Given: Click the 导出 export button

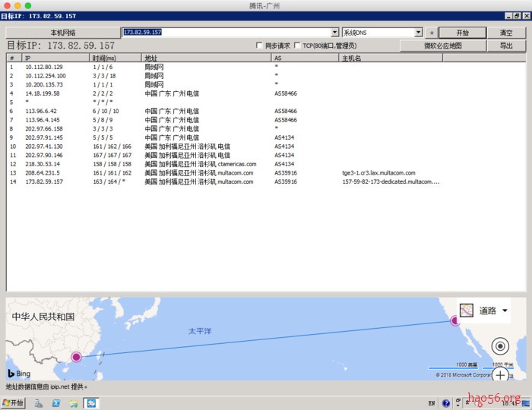Looking at the screenshot, I should pyautogui.click(x=506, y=46).
